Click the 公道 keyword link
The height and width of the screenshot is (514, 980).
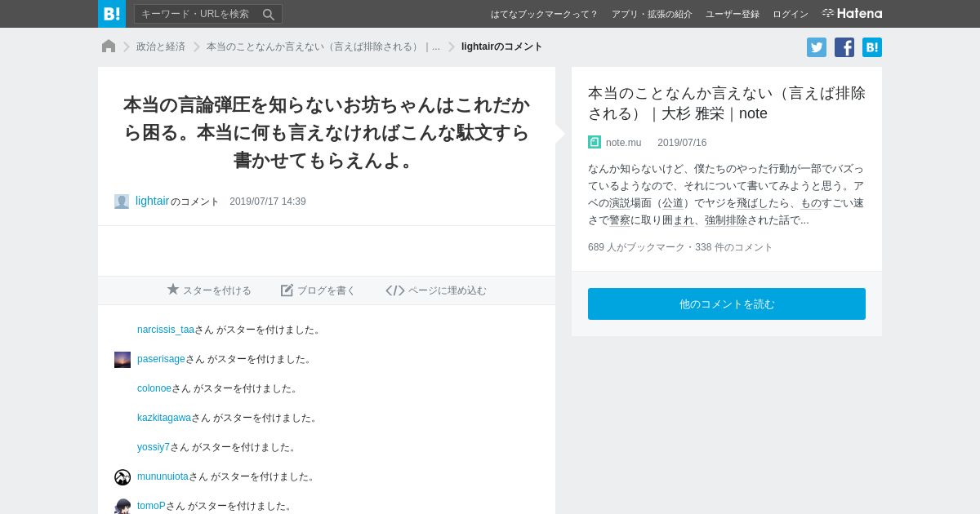673,203
